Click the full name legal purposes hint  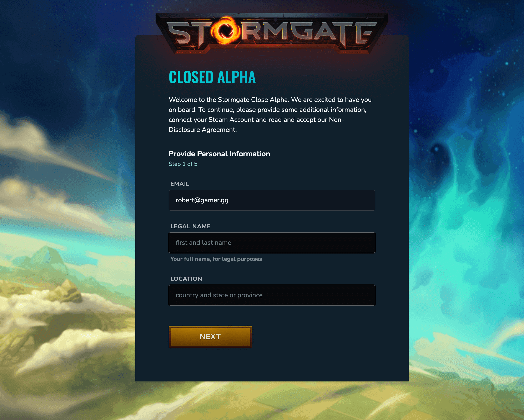coord(216,259)
